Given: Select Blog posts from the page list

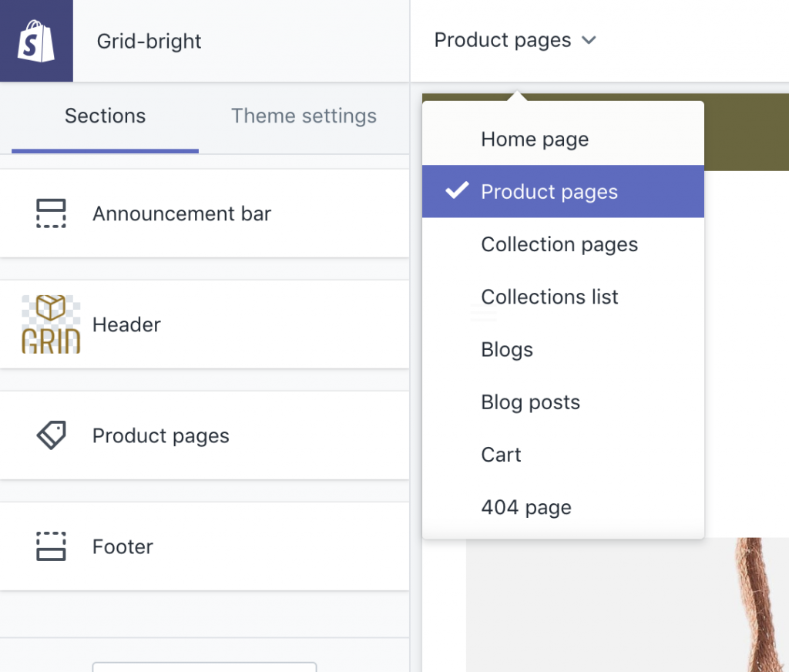Looking at the screenshot, I should pyautogui.click(x=563, y=402).
